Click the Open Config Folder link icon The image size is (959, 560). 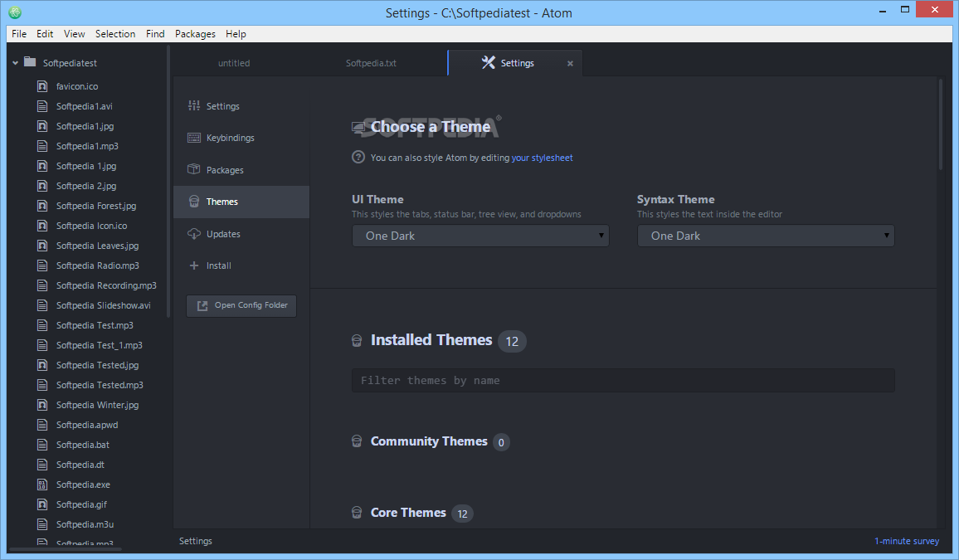pyautogui.click(x=202, y=305)
